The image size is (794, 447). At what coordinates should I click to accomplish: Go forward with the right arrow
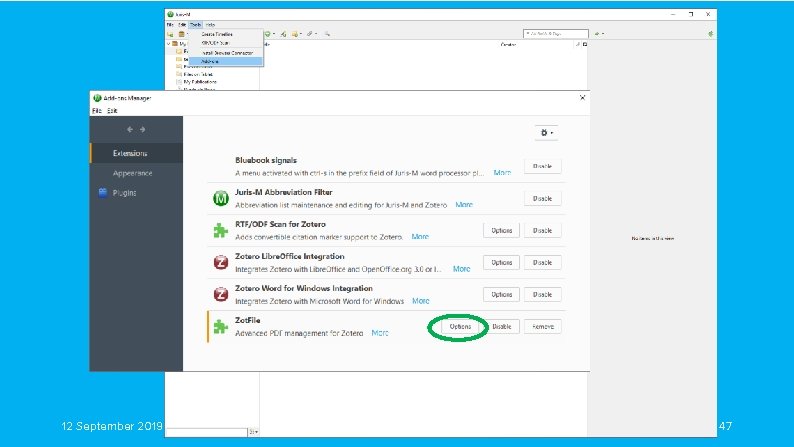143,130
